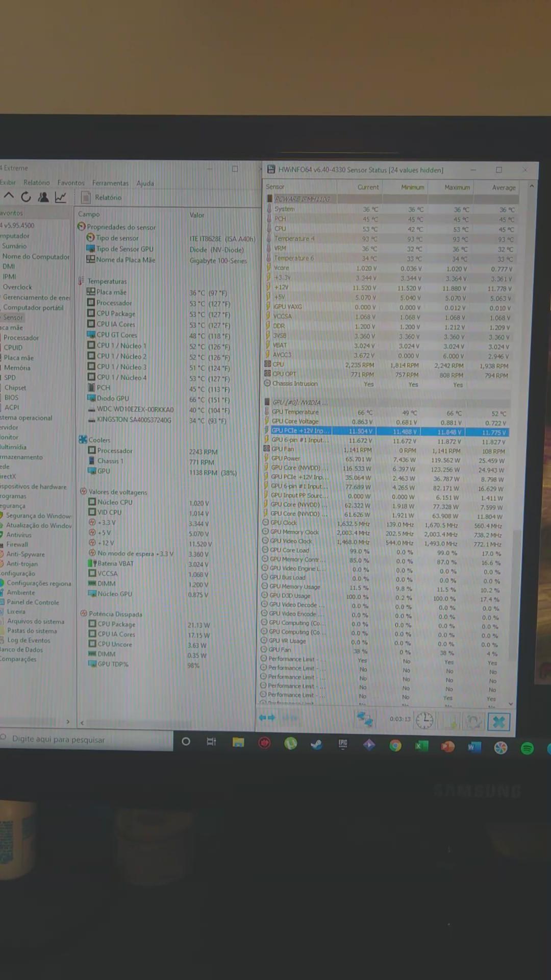551x980 pixels.
Task: Click the HWiNFO clock reset timer icon
Action: pyautogui.click(x=424, y=720)
